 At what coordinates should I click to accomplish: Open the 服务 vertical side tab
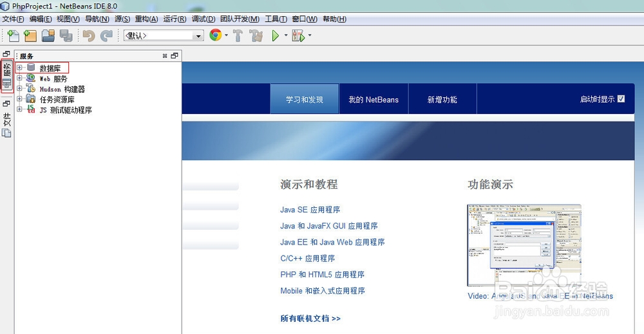point(7,76)
